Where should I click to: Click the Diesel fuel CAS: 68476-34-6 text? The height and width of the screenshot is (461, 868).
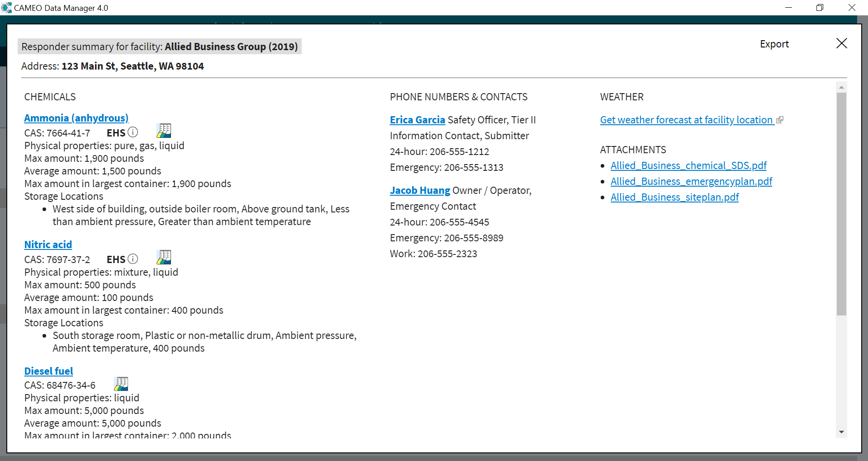pyautogui.click(x=60, y=385)
